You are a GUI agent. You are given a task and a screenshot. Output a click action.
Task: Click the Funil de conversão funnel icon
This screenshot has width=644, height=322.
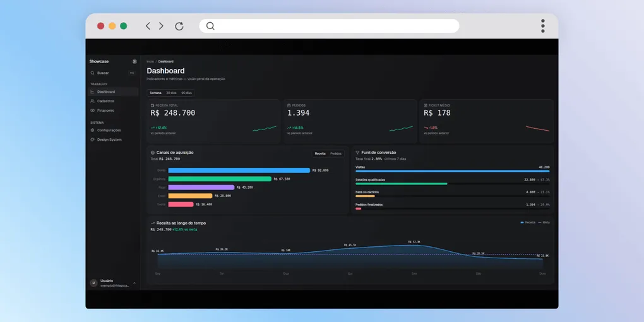coord(357,152)
